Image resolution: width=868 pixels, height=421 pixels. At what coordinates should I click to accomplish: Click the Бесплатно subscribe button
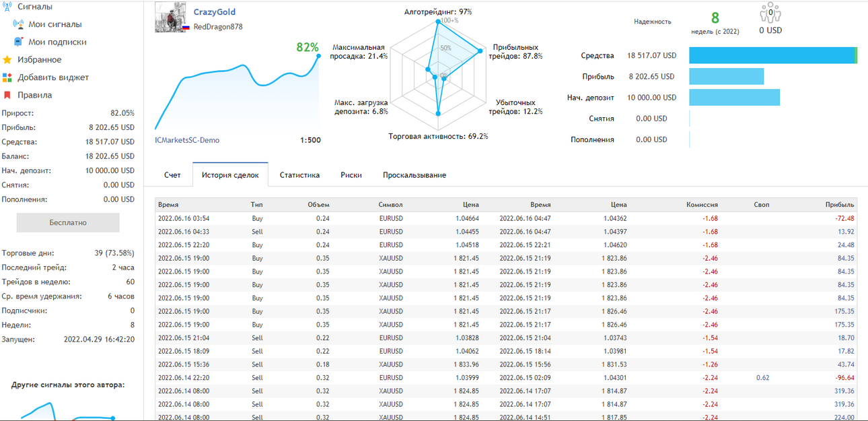(x=68, y=222)
